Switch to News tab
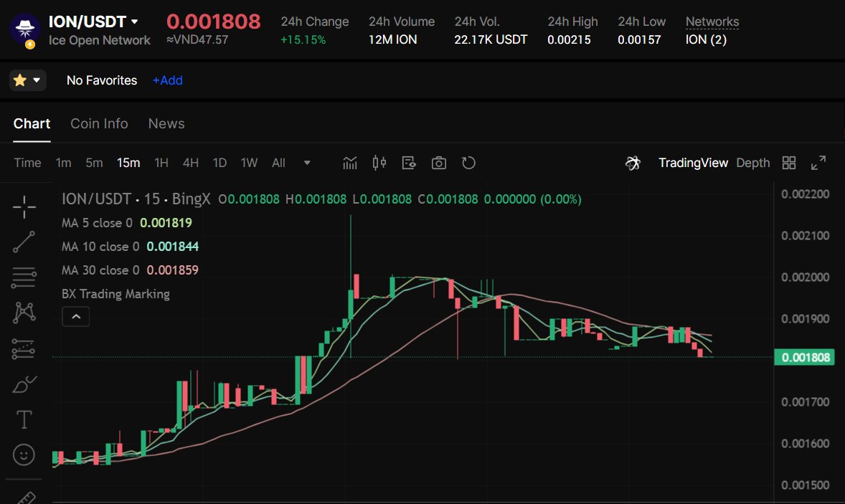Viewport: 845px width, 504px height. (x=166, y=123)
